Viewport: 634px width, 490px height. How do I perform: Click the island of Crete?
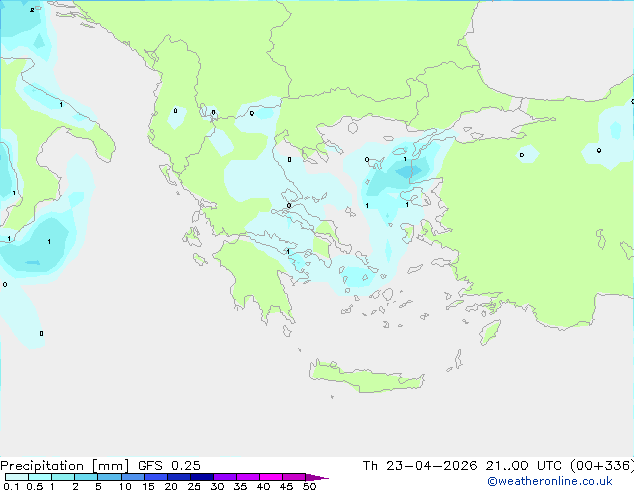[x=366, y=378]
